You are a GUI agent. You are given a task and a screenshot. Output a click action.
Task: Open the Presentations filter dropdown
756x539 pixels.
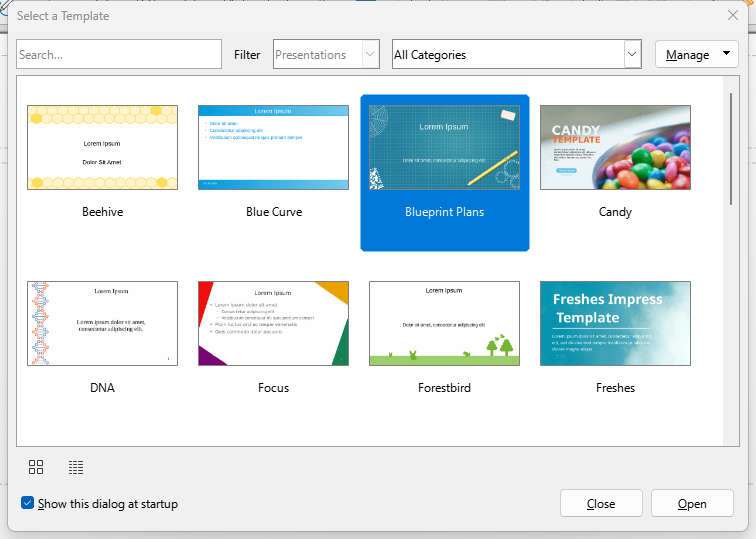pos(326,54)
